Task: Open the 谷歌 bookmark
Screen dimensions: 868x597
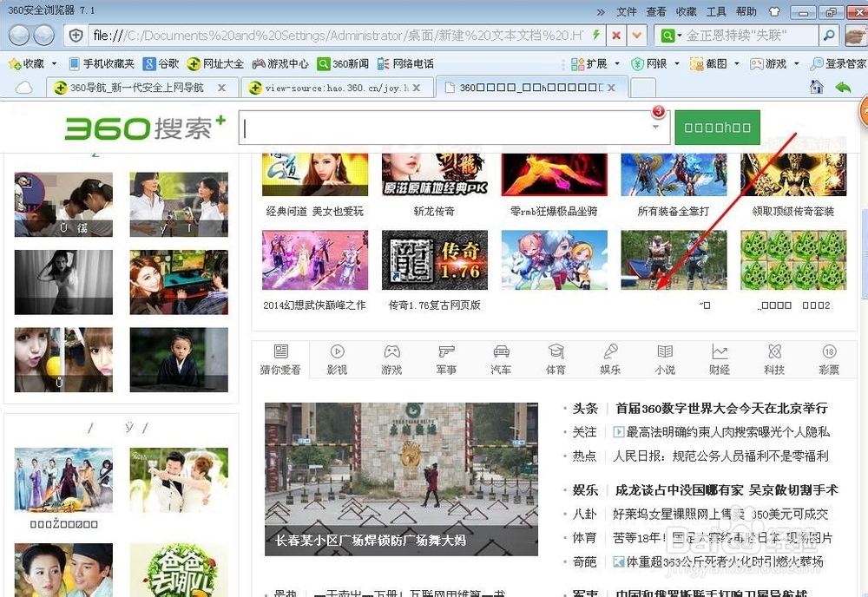Action: click(x=161, y=64)
